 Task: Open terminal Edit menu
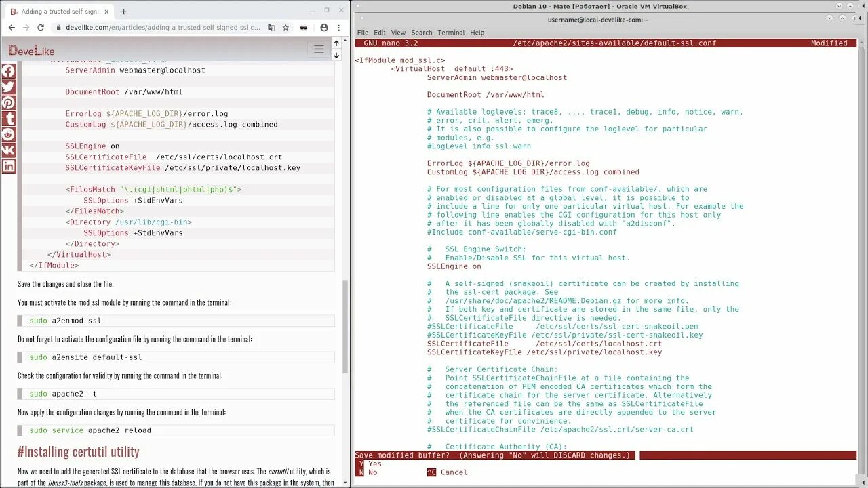[x=380, y=33]
